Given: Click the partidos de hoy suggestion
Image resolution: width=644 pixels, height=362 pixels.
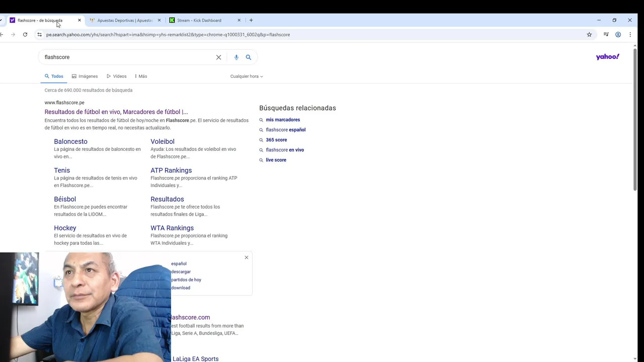Looking at the screenshot, I should pos(186,280).
